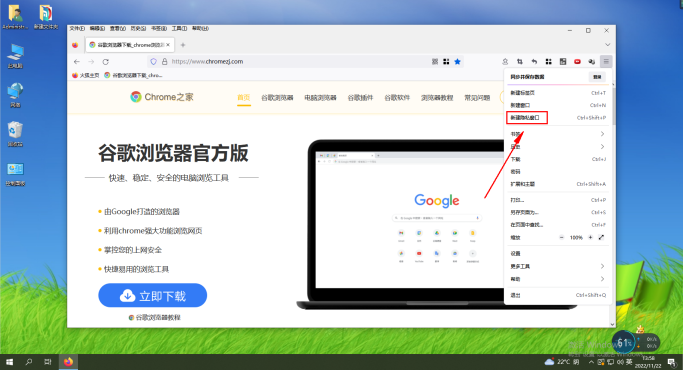
Task: Click the 登录 sign-in button
Action: (x=597, y=77)
